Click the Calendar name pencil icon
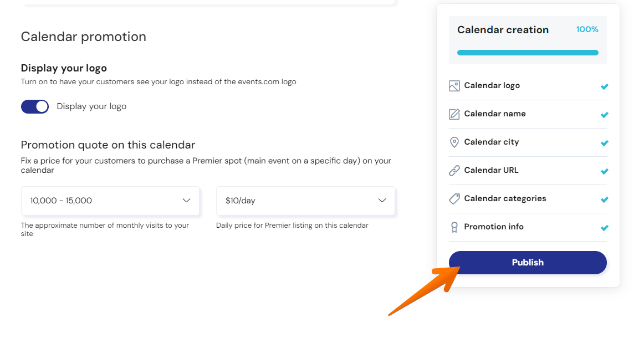 coord(454,114)
